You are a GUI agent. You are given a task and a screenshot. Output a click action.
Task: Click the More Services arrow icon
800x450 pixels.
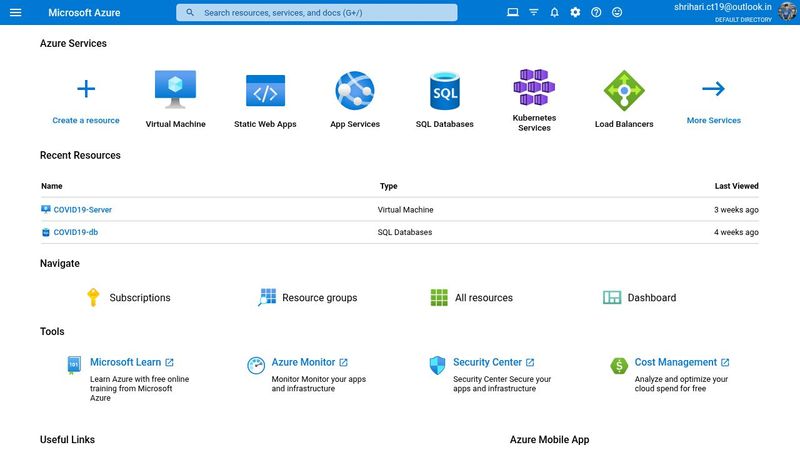pos(713,89)
